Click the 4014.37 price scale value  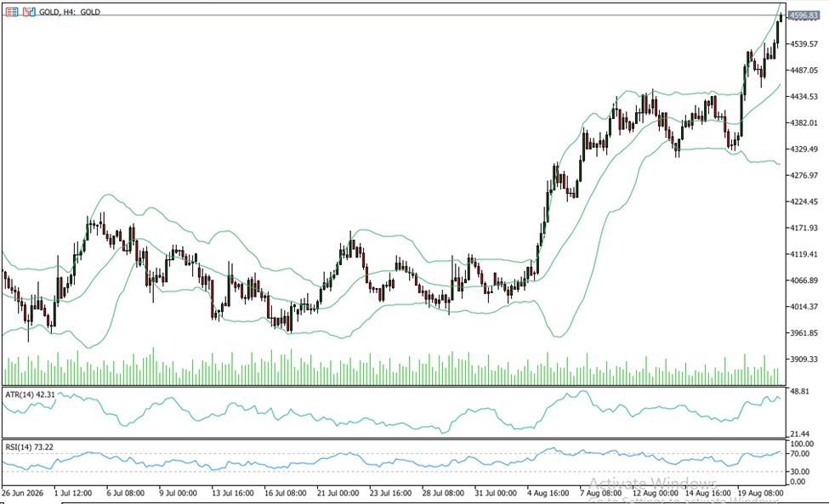[803, 307]
